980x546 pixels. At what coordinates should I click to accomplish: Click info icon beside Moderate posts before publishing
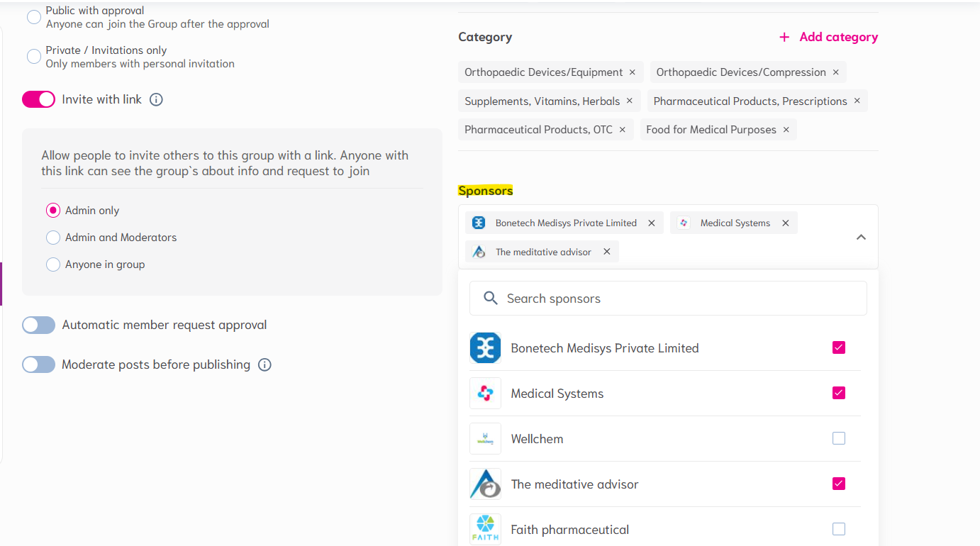(x=265, y=365)
